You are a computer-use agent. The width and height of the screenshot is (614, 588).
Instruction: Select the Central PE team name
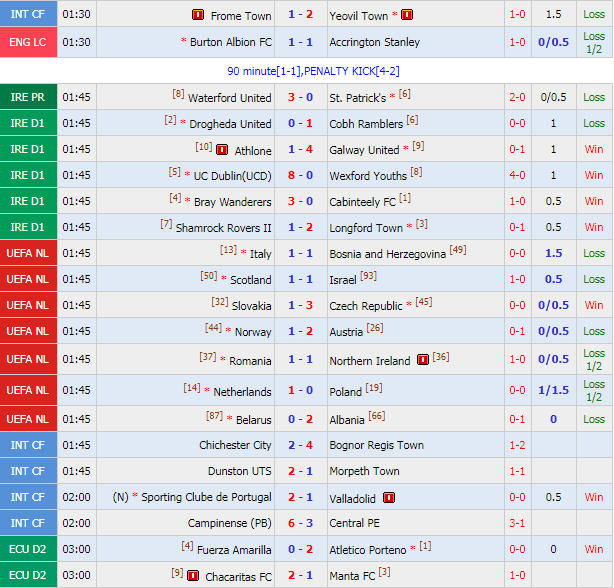tap(354, 523)
